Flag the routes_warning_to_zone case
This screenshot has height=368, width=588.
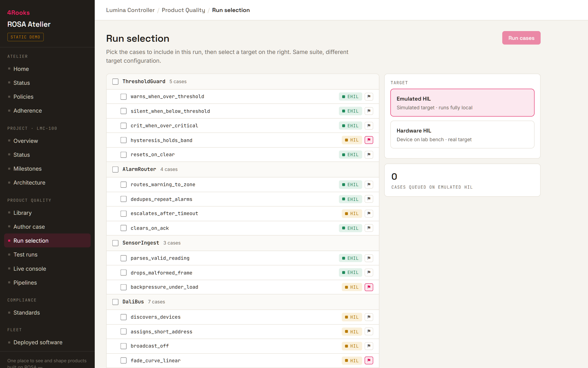click(369, 185)
